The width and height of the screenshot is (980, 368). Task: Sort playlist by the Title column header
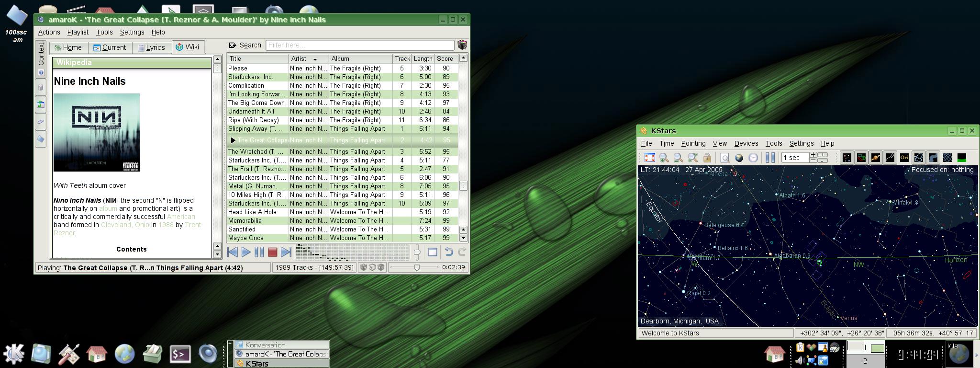(x=258, y=58)
